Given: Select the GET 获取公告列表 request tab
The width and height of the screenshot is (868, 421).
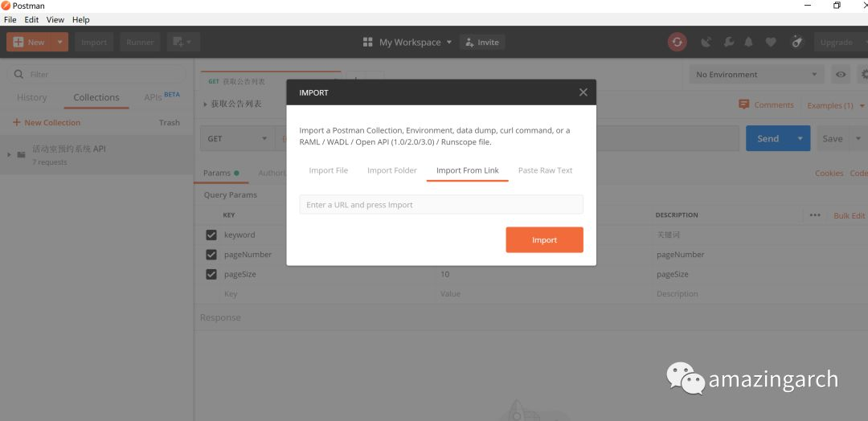Looking at the screenshot, I should click(270, 81).
